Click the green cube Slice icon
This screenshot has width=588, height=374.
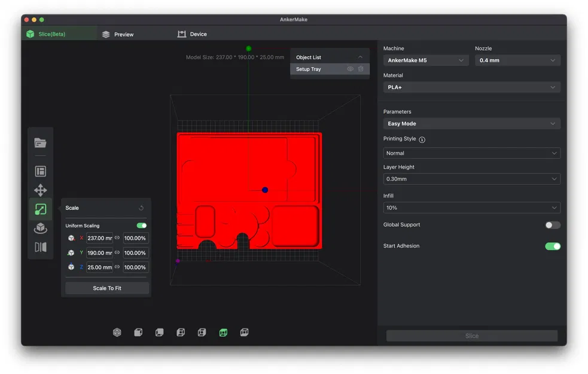pos(31,34)
